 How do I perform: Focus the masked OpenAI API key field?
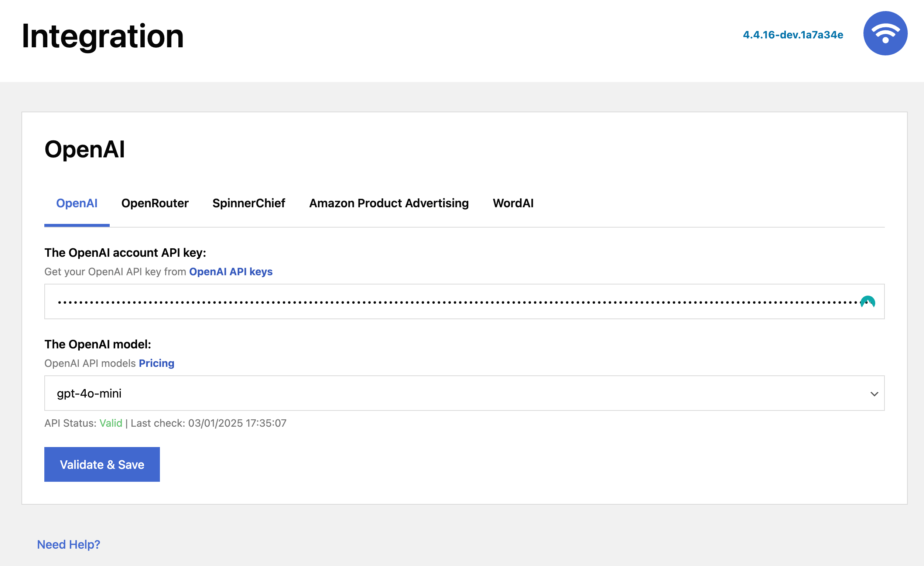[450, 301]
